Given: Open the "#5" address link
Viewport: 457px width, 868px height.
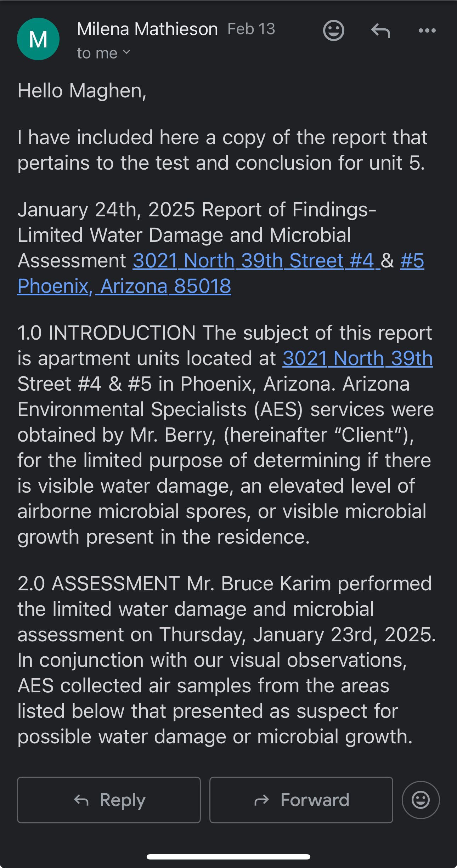Looking at the screenshot, I should [x=412, y=261].
